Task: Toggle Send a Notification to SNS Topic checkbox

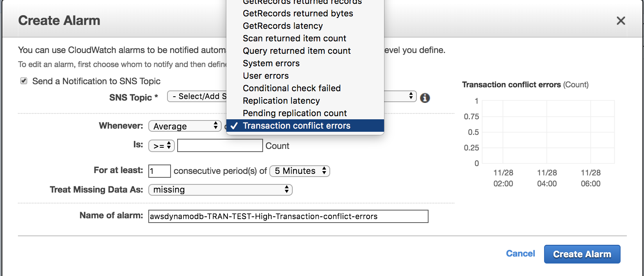Action: tap(24, 81)
